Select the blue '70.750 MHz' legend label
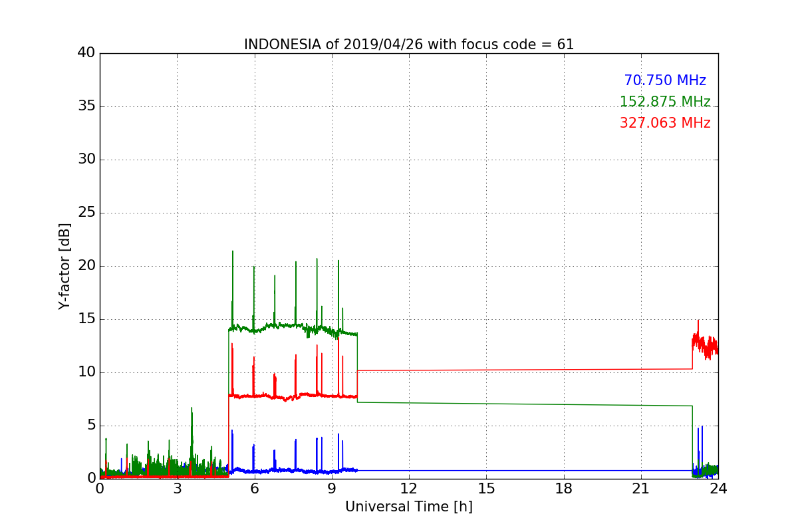798x532 pixels. [665, 80]
